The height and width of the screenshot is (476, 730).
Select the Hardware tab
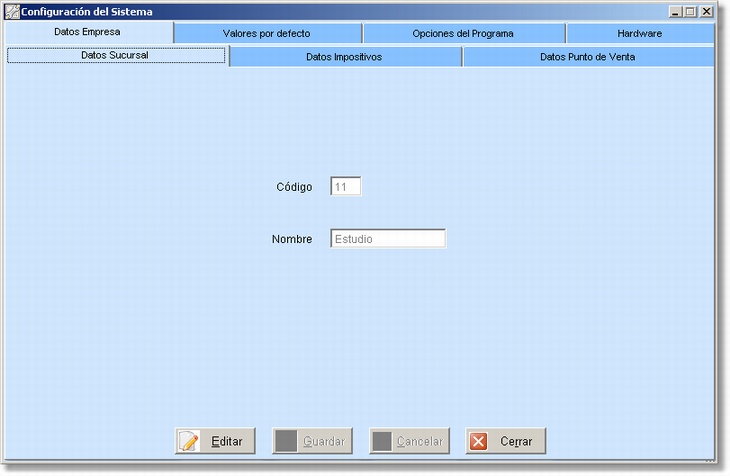coord(639,33)
